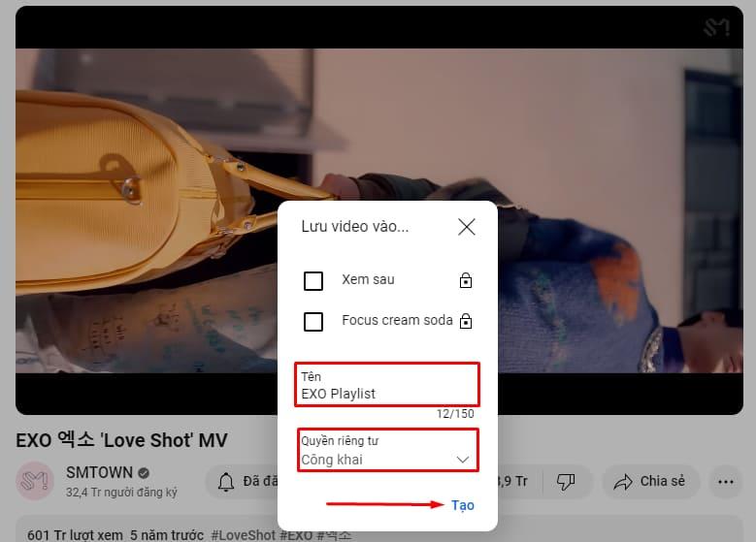Viewport: 756px width, 542px height.
Task: Click the Chia sẻ share button
Action: 649,481
